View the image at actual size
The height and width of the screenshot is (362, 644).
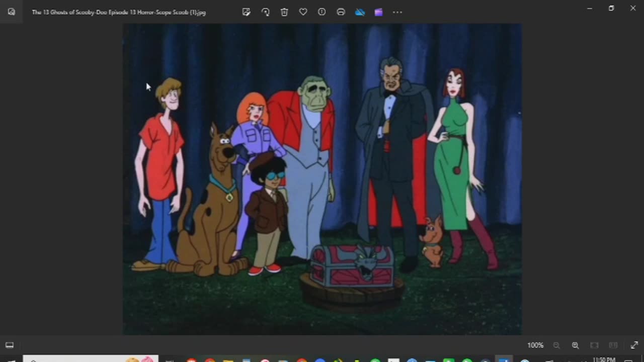pos(613,345)
